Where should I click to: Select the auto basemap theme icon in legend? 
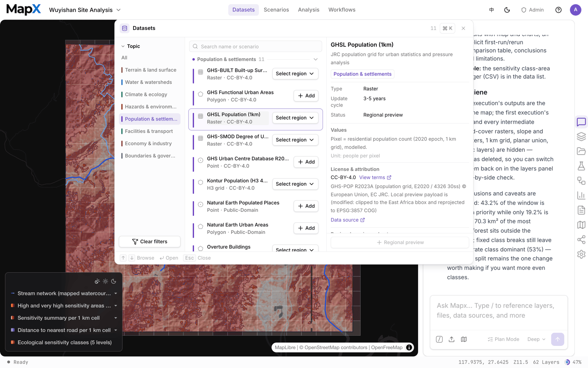click(97, 281)
